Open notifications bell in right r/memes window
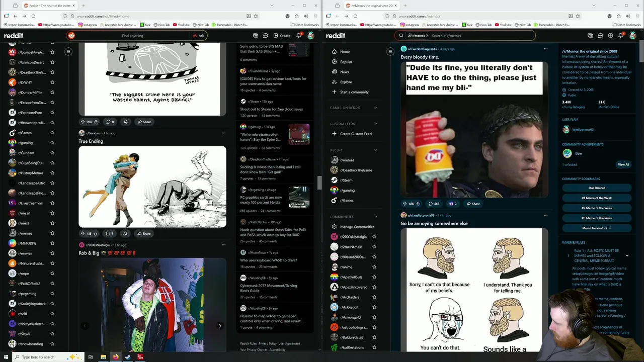 (x=620, y=36)
